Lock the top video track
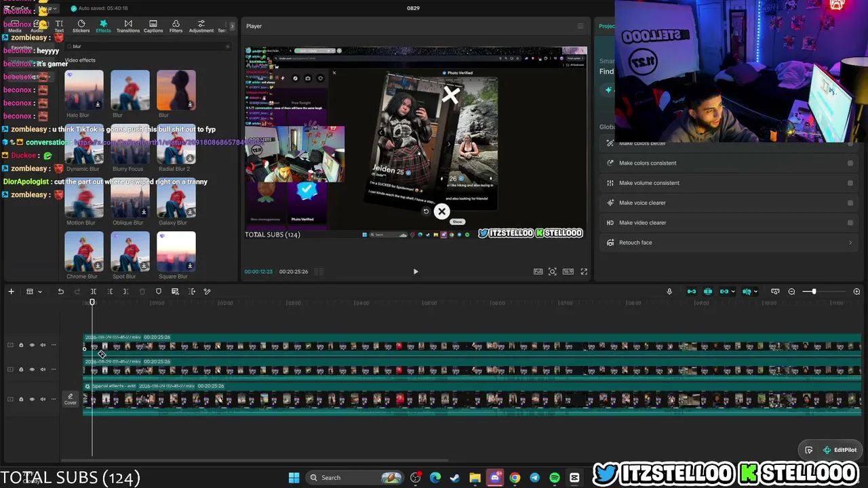868x488 pixels. (x=21, y=346)
